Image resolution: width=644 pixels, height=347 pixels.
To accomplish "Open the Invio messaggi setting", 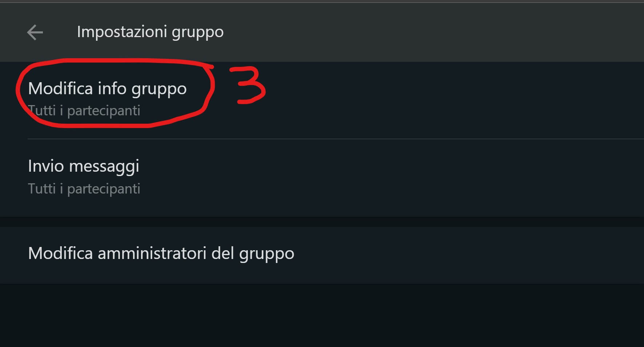I will pyautogui.click(x=322, y=178).
